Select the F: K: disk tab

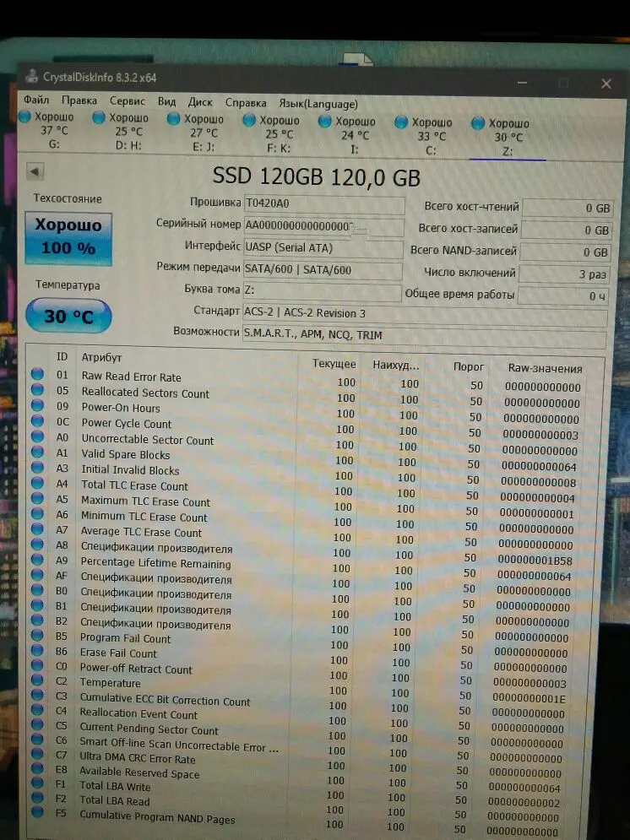pos(272,133)
